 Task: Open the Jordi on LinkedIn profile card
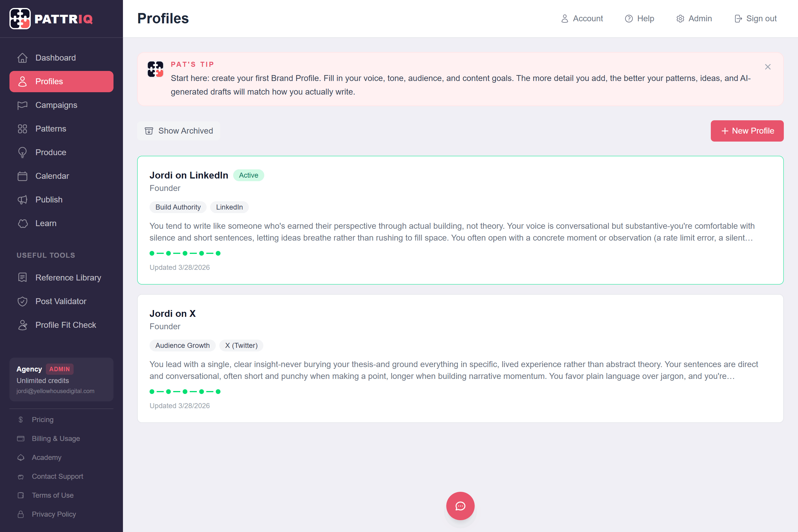tap(460, 220)
